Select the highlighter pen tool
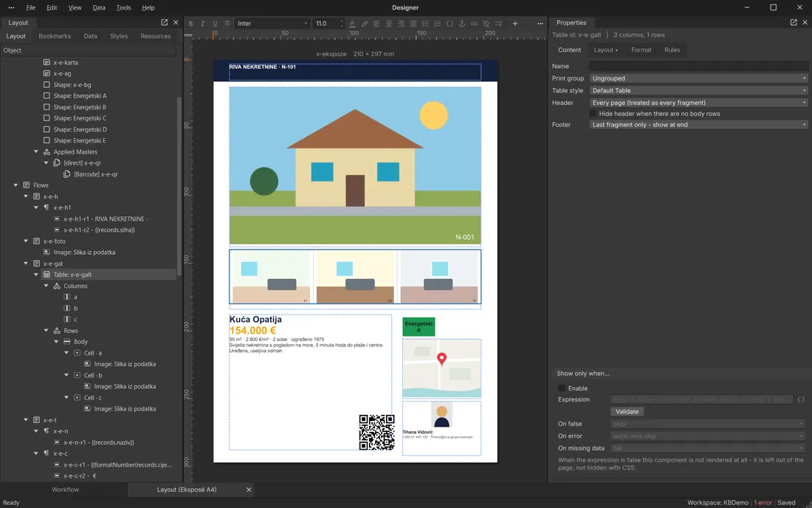 365,24
